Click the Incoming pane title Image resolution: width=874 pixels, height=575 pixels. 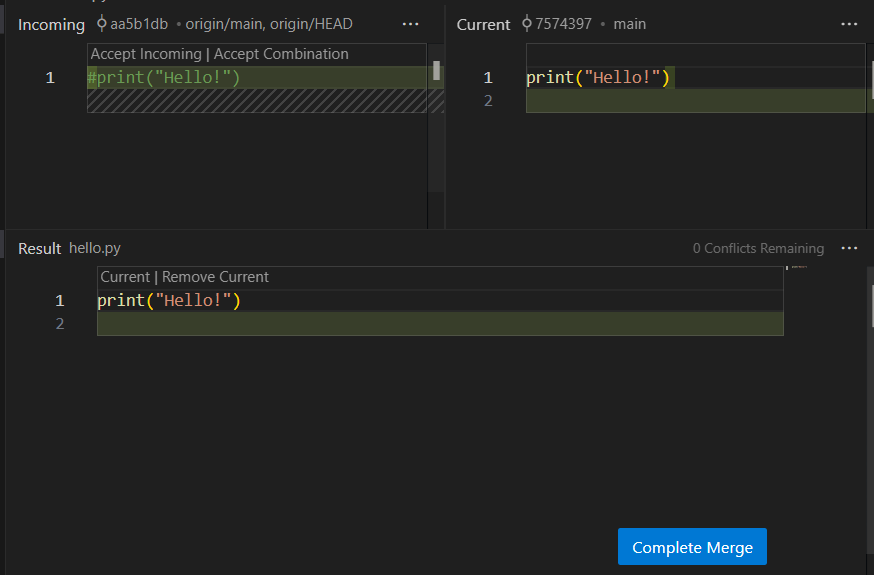(51, 25)
